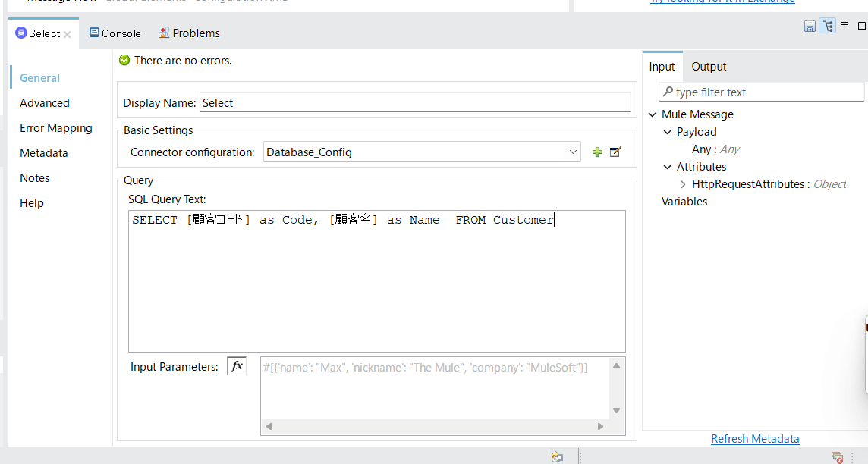
Task: Select the General settings section
Action: [x=40, y=78]
